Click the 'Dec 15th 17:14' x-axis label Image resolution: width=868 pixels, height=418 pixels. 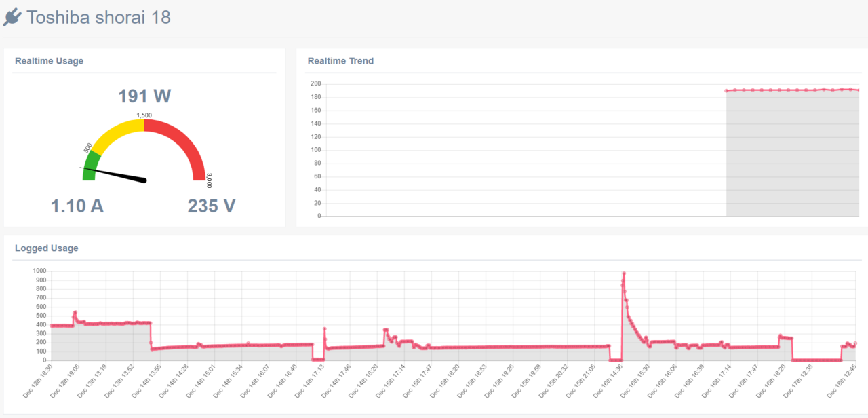coord(391,381)
